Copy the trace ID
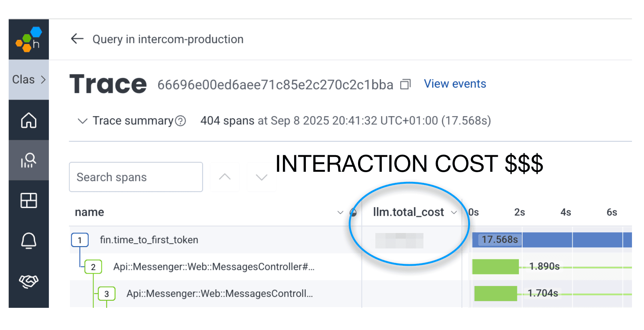The width and height of the screenshot is (644, 330). pos(405,84)
